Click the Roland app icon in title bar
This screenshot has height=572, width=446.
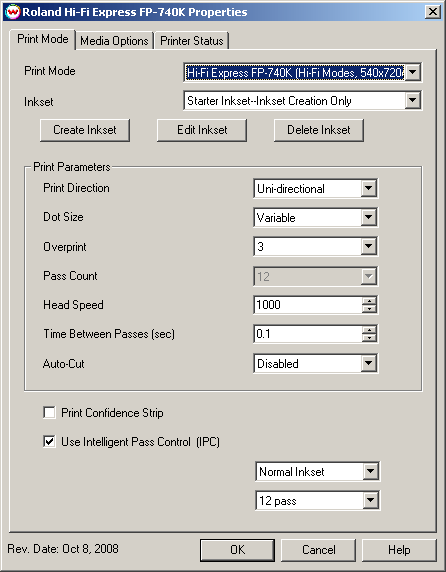[13, 12]
